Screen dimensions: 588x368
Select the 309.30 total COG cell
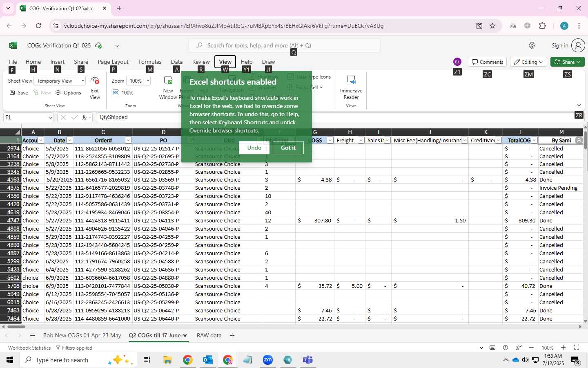coord(520,220)
